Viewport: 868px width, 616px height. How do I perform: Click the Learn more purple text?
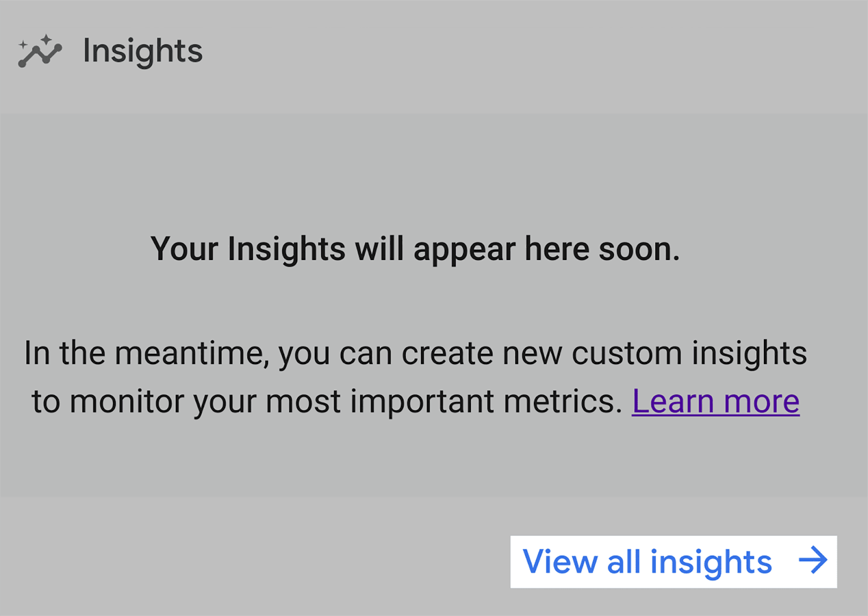[716, 401]
